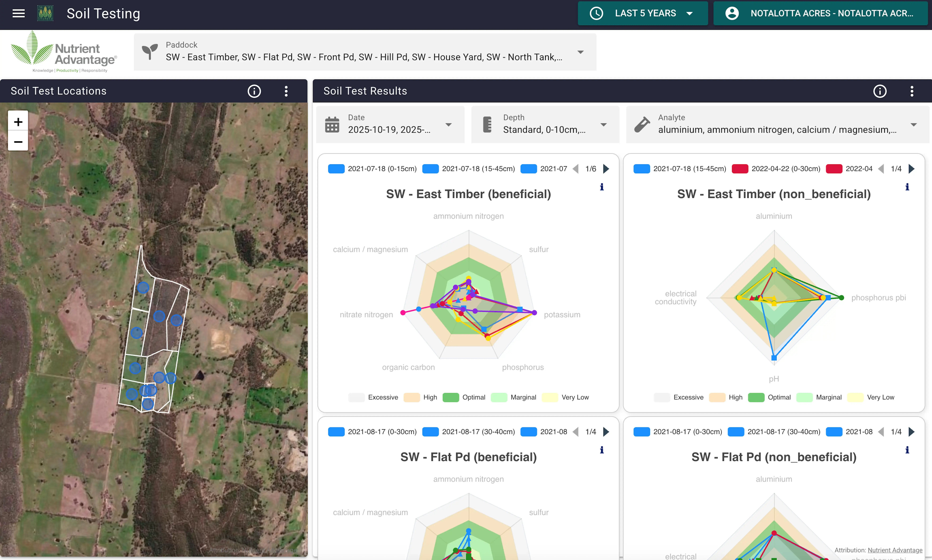Image resolution: width=932 pixels, height=560 pixels.
Task: Zoom in on the soil map
Action: (x=18, y=121)
